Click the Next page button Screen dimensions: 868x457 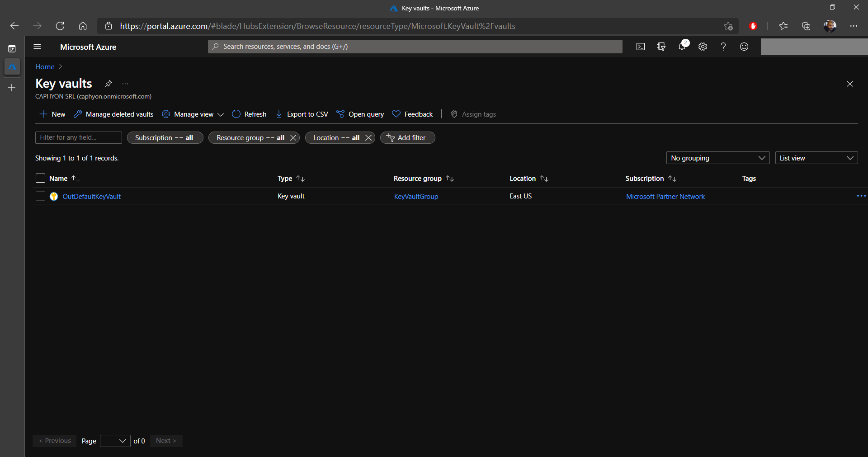pos(166,441)
